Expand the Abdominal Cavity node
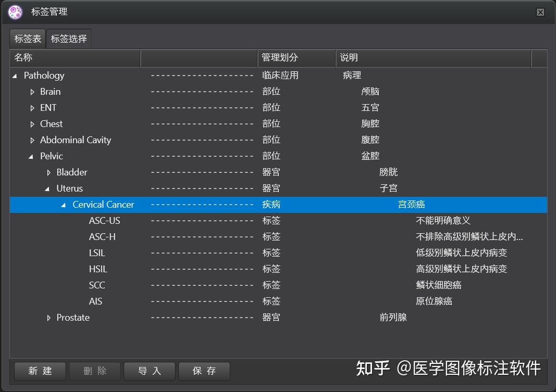Viewport: 556px width, 392px height. point(32,140)
